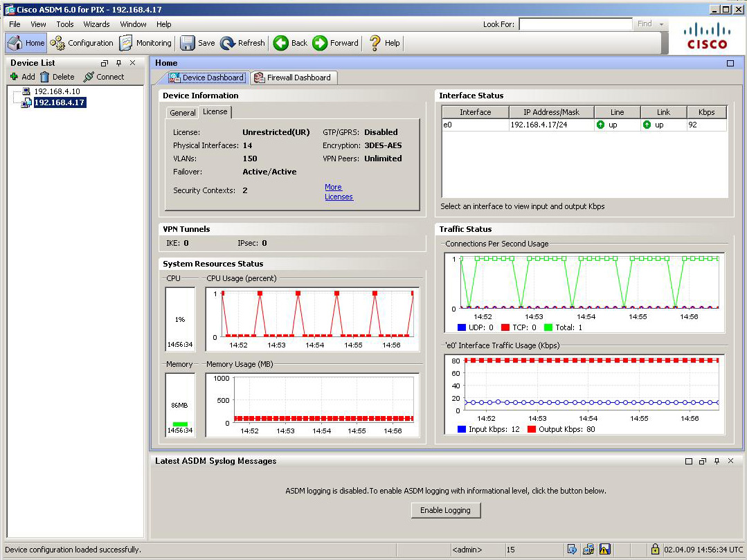Add a device to Device List
This screenshot has width=747, height=560.
[x=22, y=77]
